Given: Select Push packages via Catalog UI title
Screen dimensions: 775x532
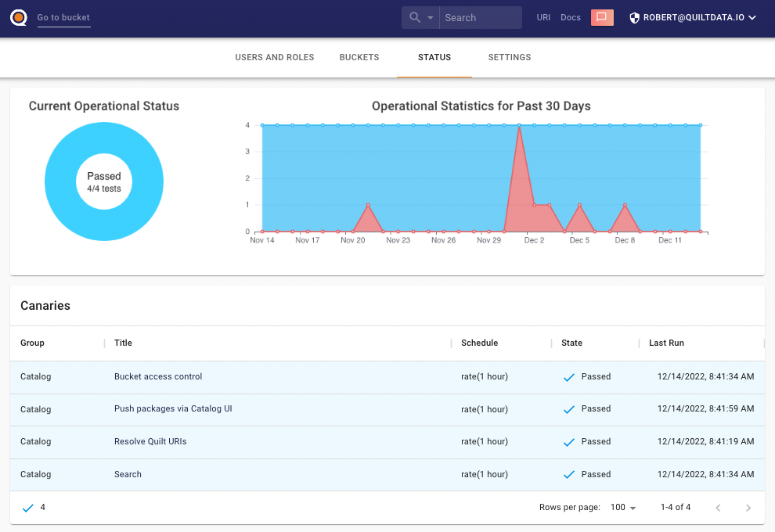Looking at the screenshot, I should (x=173, y=408).
